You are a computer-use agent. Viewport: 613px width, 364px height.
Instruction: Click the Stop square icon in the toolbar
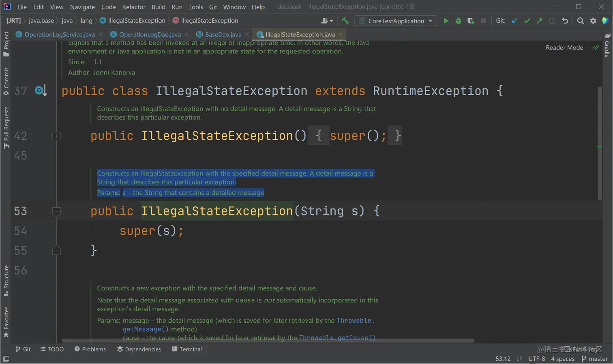click(483, 21)
